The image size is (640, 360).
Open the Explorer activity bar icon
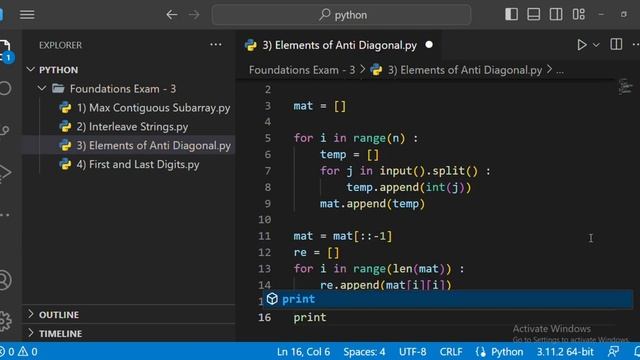pos(5,51)
